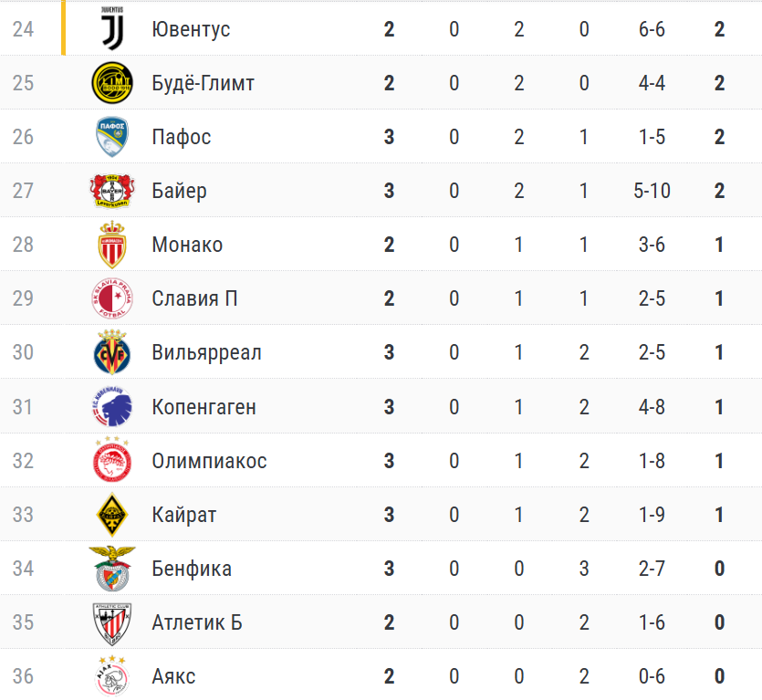
Task: Click the Monaco club crest
Action: point(112,245)
